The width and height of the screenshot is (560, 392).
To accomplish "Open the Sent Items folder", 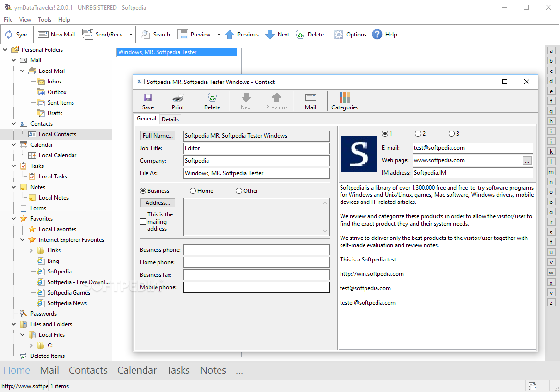I will coord(61,103).
